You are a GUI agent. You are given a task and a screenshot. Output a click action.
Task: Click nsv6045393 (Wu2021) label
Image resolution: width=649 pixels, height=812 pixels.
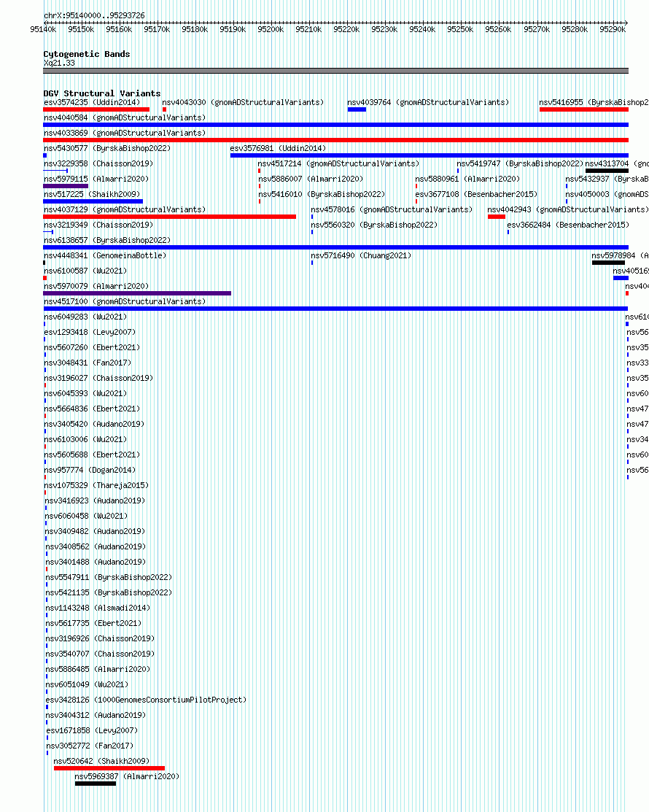85,393
